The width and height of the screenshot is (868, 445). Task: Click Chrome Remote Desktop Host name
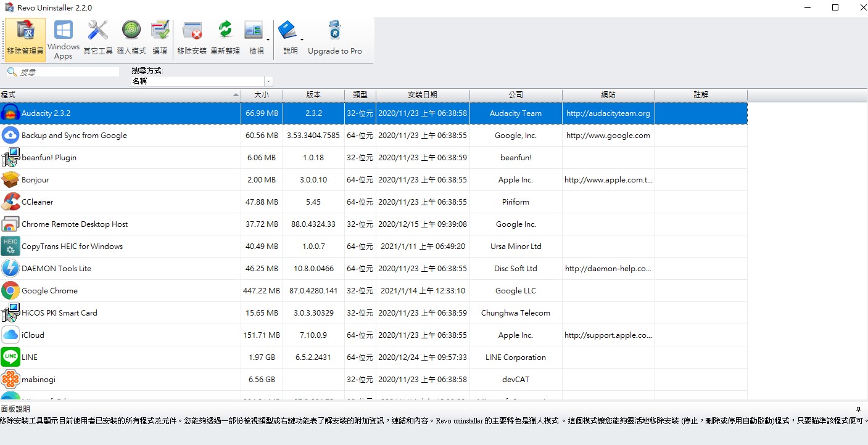point(75,224)
